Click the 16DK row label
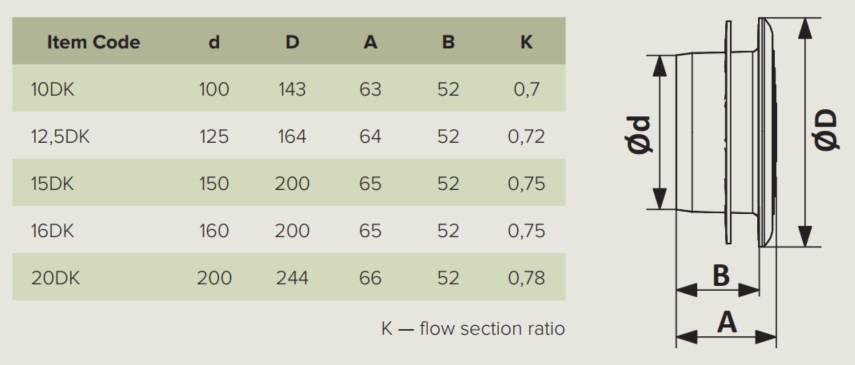Screen dimensions: 855x365 coord(52,231)
